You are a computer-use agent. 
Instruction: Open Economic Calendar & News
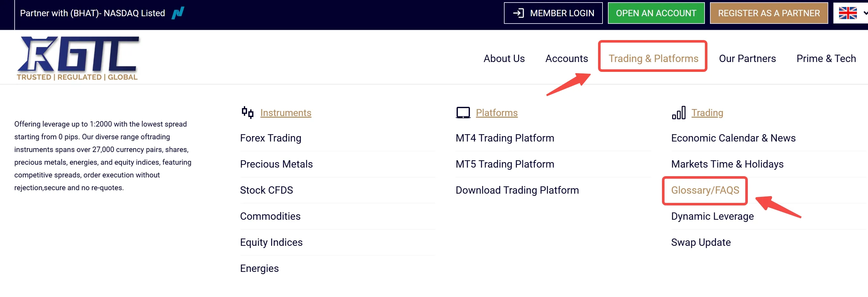click(733, 138)
